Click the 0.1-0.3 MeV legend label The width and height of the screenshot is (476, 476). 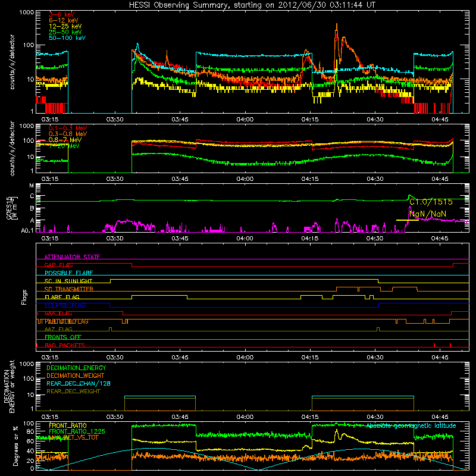point(68,128)
